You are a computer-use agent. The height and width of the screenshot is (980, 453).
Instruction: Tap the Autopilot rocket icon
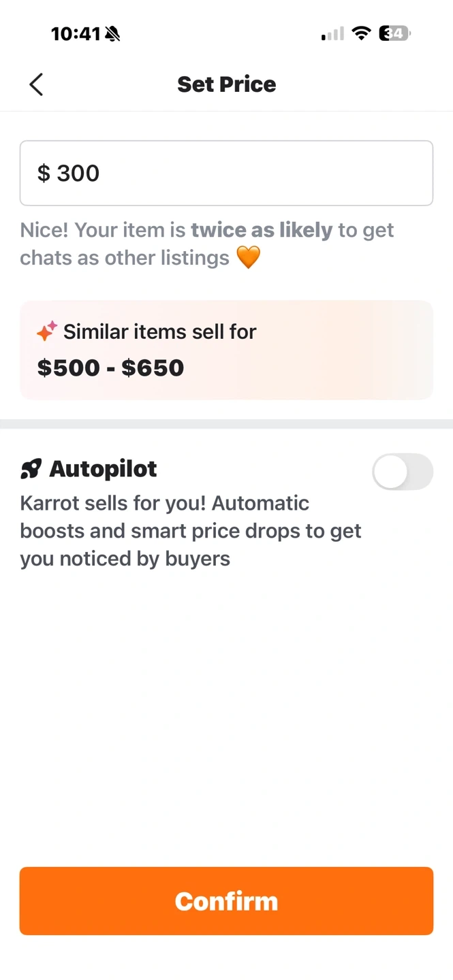31,469
